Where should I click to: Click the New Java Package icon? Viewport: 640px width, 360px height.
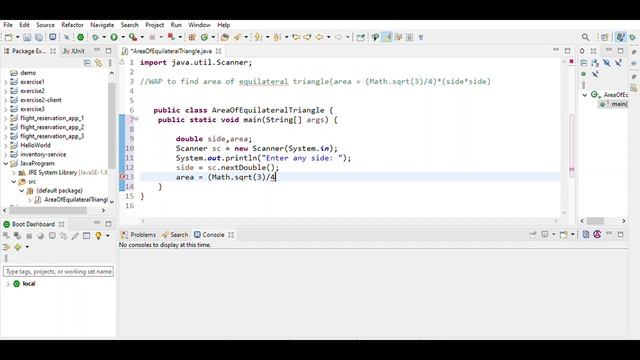(192, 37)
